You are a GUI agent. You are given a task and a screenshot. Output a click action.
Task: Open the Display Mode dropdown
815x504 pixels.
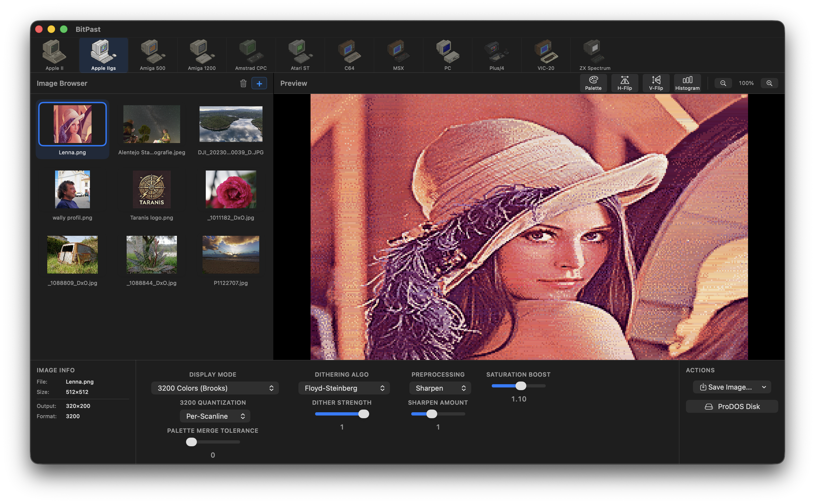coord(215,388)
